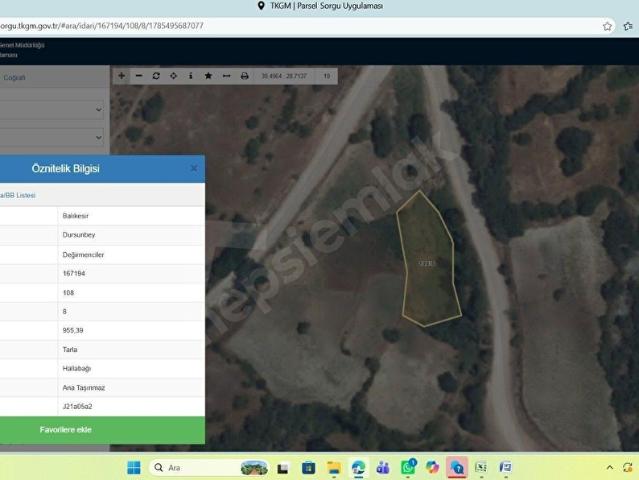The image size is (639, 480).
Task: Click the taskbar Ara search box
Action: 209,468
